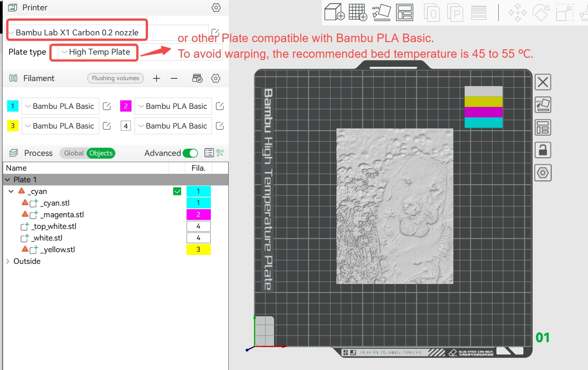The height and width of the screenshot is (370, 588).
Task: Click filament 3 yellow color swatch
Action: point(13,126)
